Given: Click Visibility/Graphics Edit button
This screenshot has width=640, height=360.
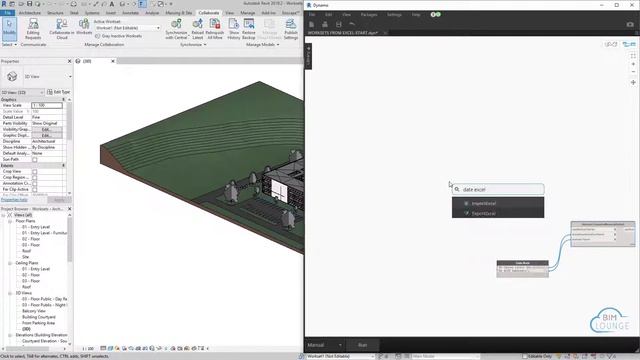Looking at the screenshot, I should 47,129.
